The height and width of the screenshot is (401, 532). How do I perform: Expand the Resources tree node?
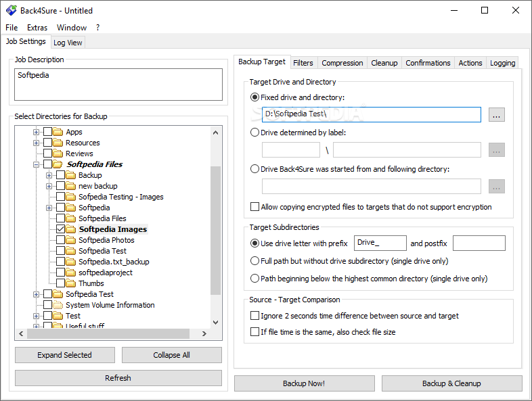[x=37, y=143]
